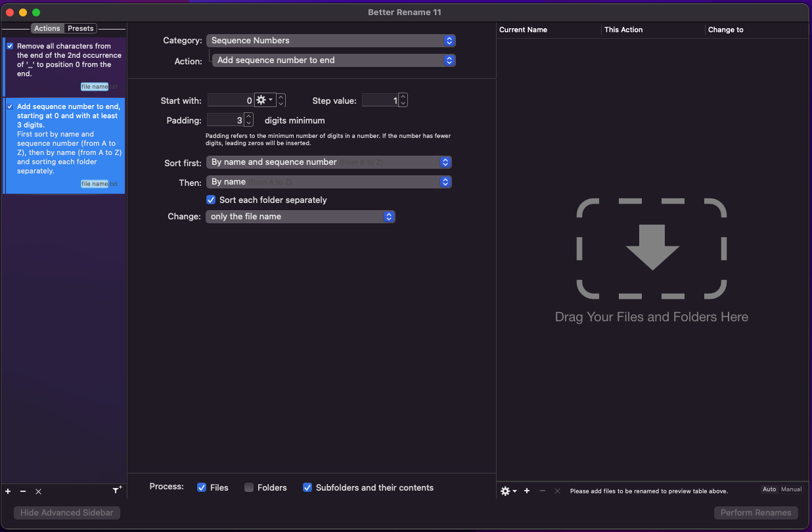Open the Then sort dropdown (By name)
This screenshot has height=532, width=812.
329,182
